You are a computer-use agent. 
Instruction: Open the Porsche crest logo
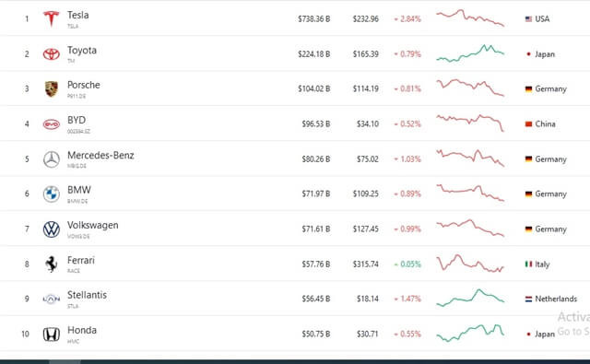click(x=52, y=89)
